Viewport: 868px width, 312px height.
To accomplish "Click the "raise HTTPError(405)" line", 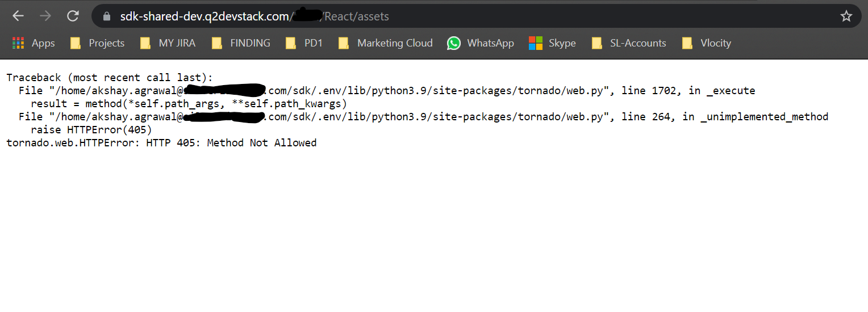I will coord(91,130).
